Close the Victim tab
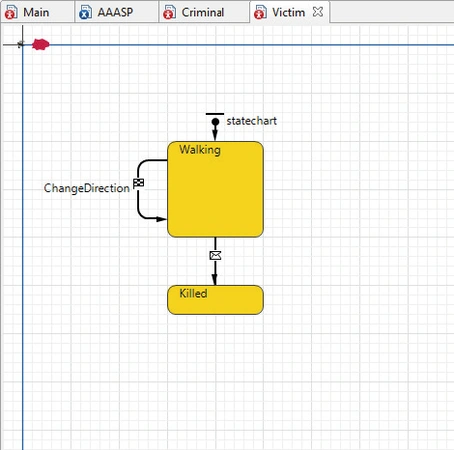The image size is (454, 450). point(318,12)
